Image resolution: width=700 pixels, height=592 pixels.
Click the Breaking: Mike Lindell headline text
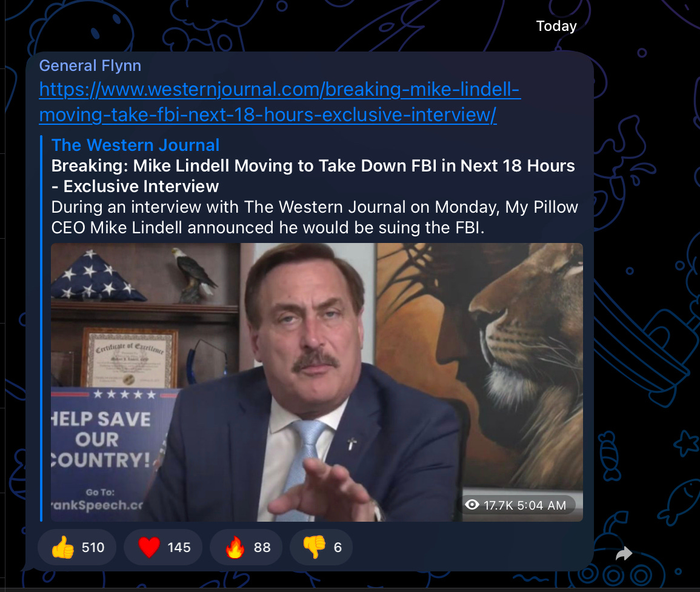tap(313, 176)
